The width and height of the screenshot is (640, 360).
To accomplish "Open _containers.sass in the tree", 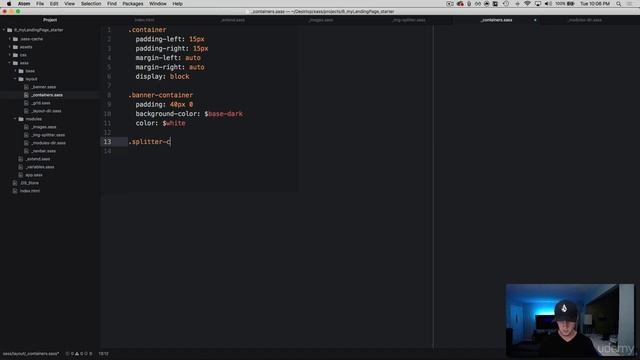I will pyautogui.click(x=47, y=95).
